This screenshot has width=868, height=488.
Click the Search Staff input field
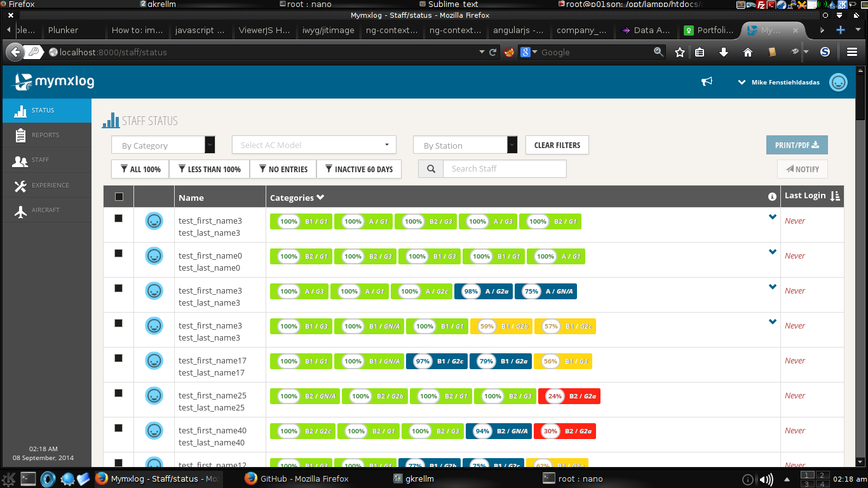(x=505, y=169)
